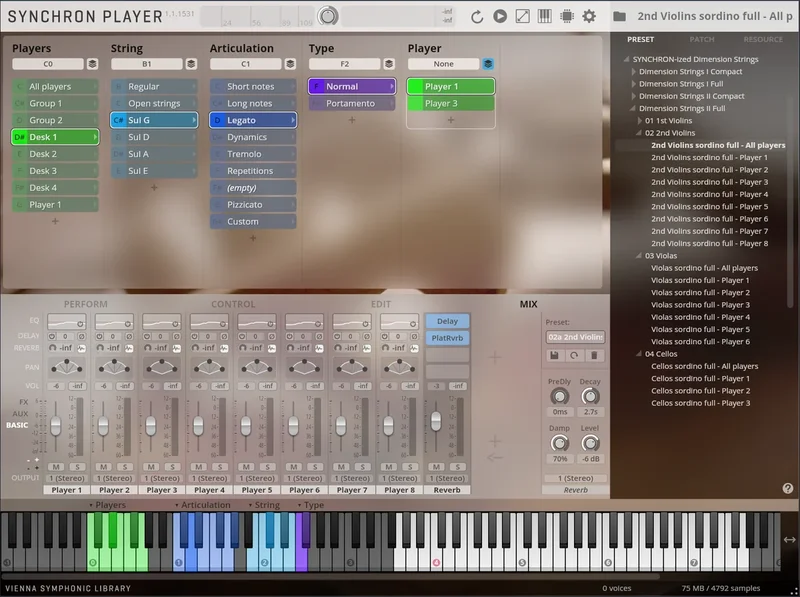Screen dimensions: 800x597
Task: Mute the Player 1 mixer channel
Action: 56,466
